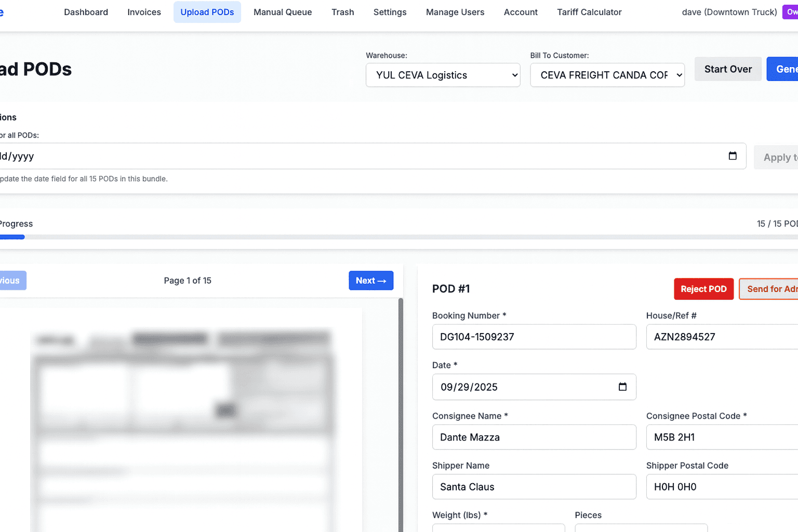Open the calendar picker for all PODs date
Viewport: 798px width, 532px height.
(732, 155)
